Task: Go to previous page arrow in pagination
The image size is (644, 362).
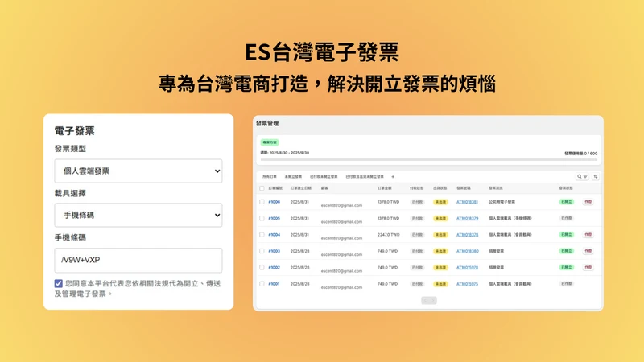Action: [425, 301]
